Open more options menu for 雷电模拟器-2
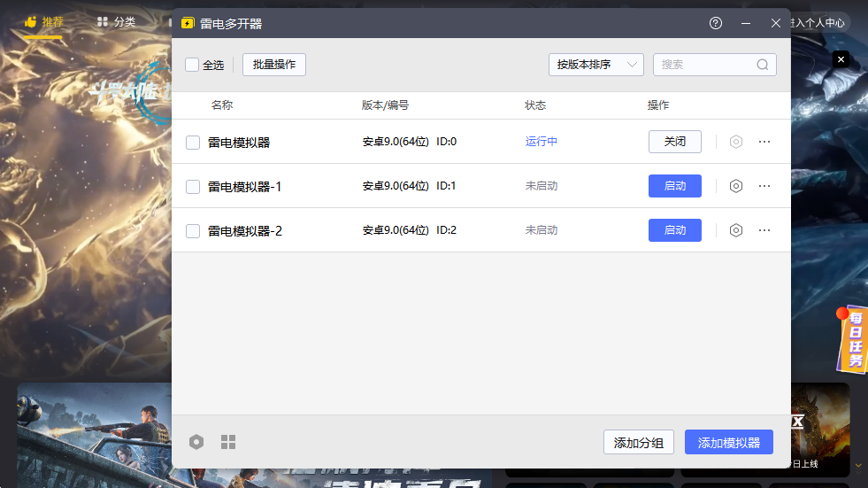 point(764,230)
